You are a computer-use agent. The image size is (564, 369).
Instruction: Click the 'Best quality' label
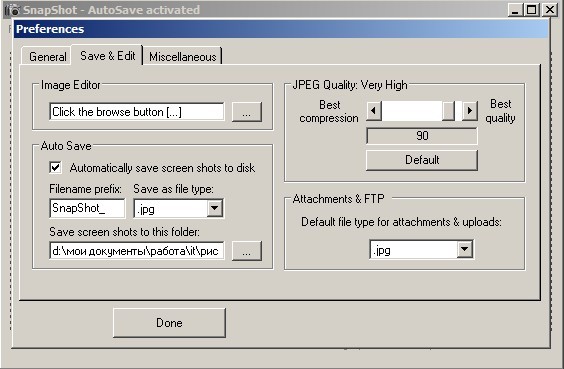coord(500,111)
